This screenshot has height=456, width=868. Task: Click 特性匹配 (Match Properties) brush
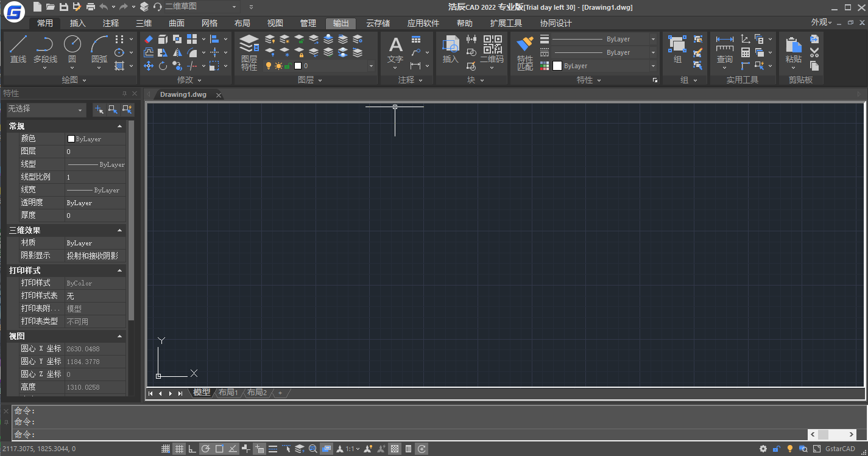pyautogui.click(x=525, y=52)
